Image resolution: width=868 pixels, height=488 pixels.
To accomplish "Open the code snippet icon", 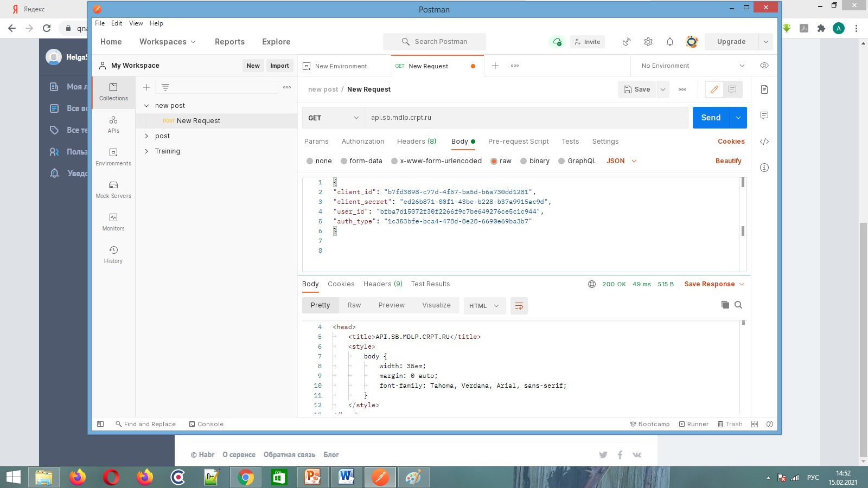I will pyautogui.click(x=764, y=142).
